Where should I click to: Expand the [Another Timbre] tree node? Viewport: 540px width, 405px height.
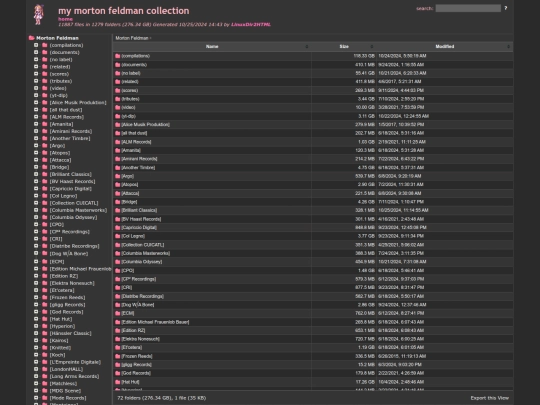36,138
